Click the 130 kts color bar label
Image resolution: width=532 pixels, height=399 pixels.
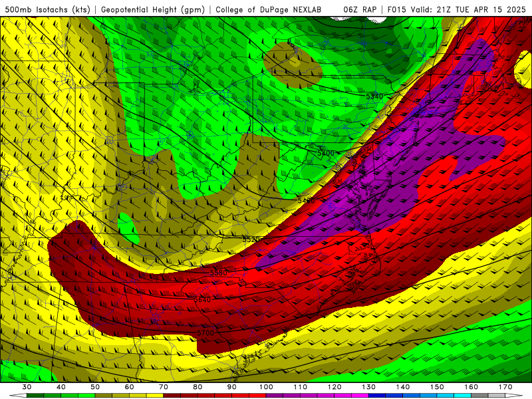369,387
